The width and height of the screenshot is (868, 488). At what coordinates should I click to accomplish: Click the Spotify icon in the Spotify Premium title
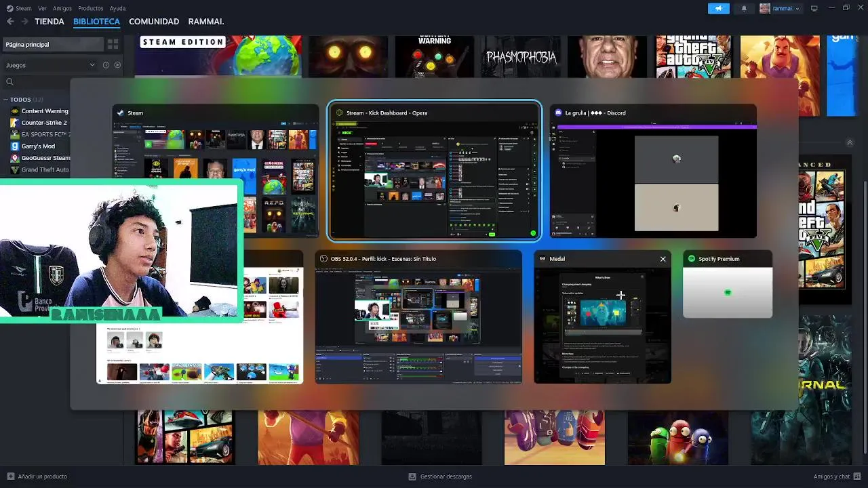point(692,259)
